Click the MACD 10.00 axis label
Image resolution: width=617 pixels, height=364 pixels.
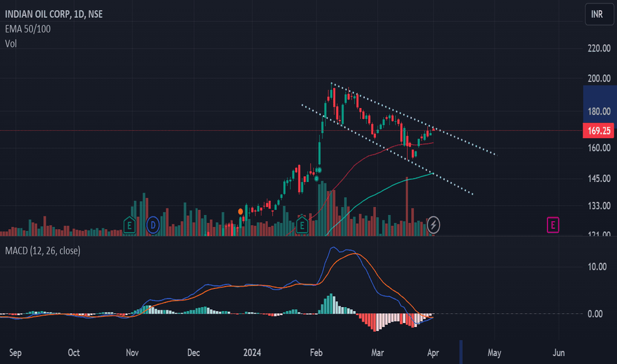click(x=597, y=267)
